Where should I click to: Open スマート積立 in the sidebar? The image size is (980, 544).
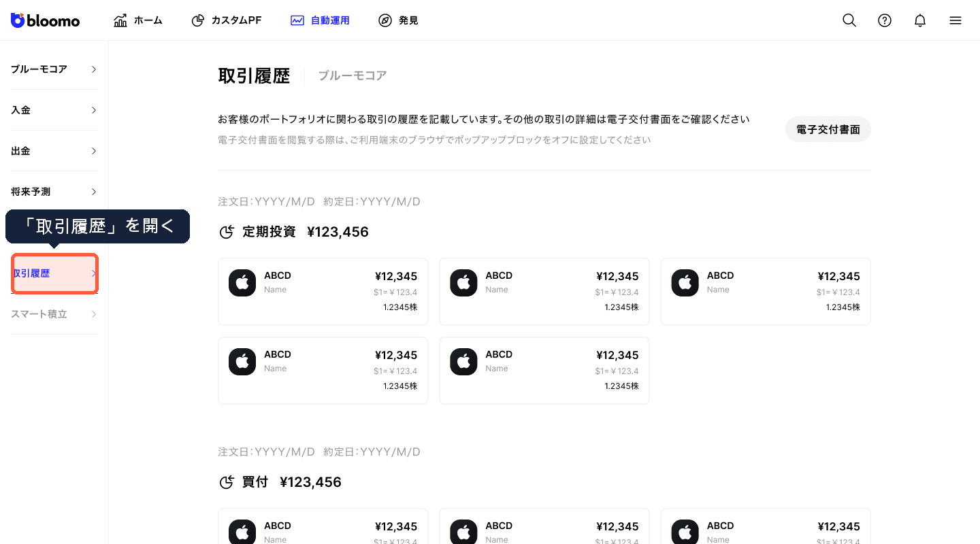54,314
